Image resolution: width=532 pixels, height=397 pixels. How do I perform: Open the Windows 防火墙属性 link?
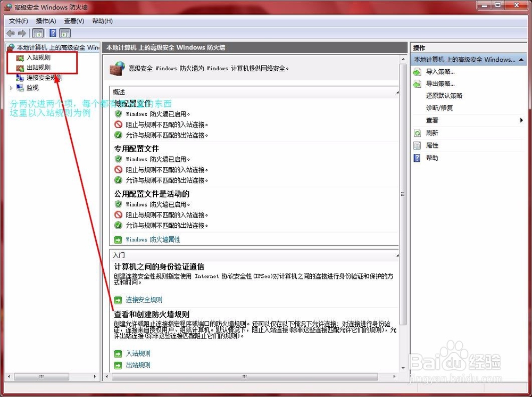point(153,239)
